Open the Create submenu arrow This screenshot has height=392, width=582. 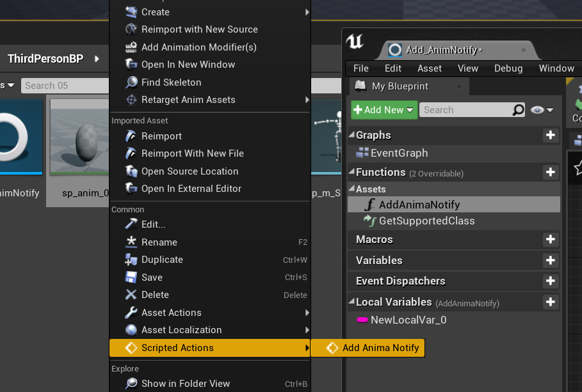point(307,12)
